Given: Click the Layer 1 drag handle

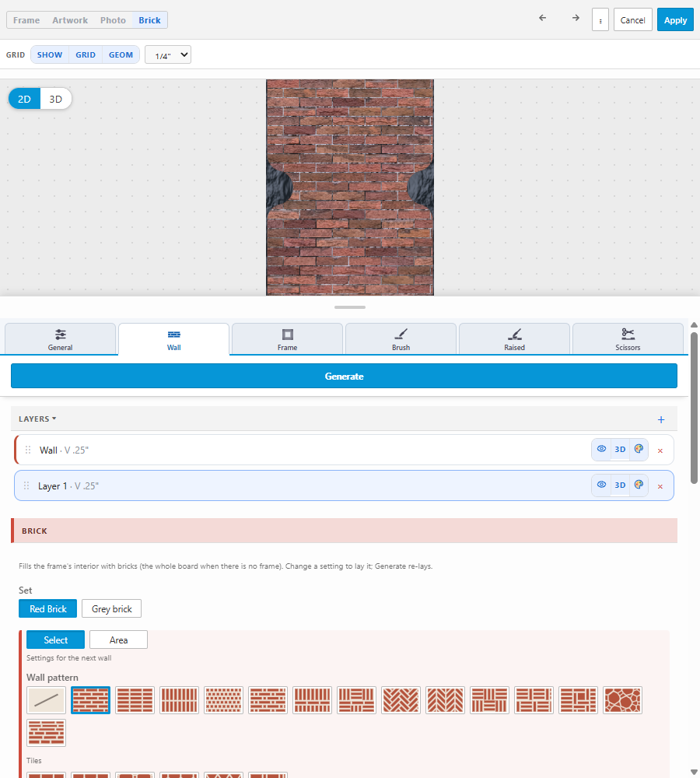Looking at the screenshot, I should 26,485.
